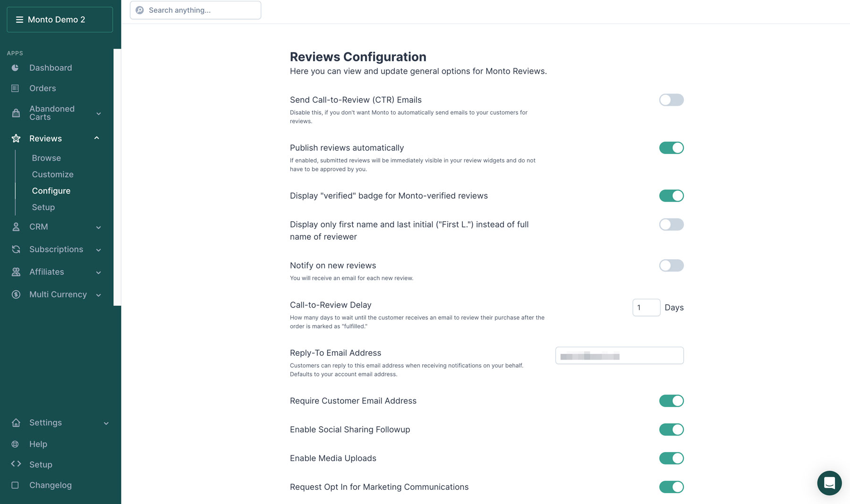Click the Monto Demo 2 store button
The width and height of the screenshot is (850, 504).
[60, 20]
